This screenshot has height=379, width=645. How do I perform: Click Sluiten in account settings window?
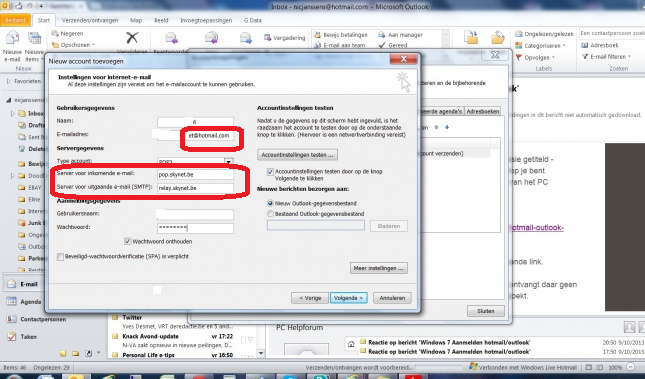[486, 311]
